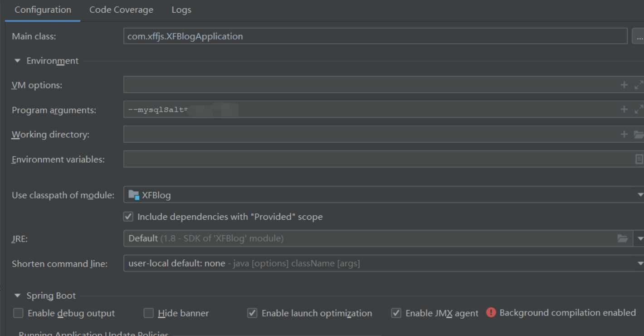Collapse the Environment section
The width and height of the screenshot is (644, 336).
[x=18, y=61]
